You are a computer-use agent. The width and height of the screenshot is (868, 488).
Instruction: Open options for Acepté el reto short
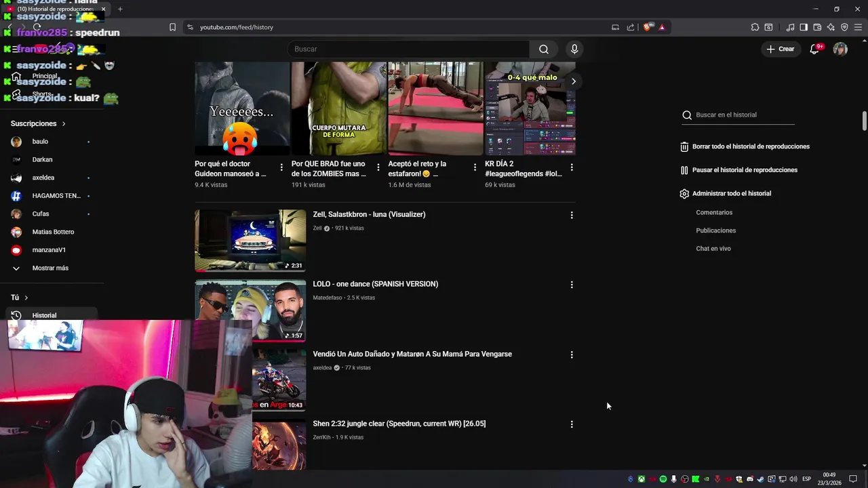(475, 167)
